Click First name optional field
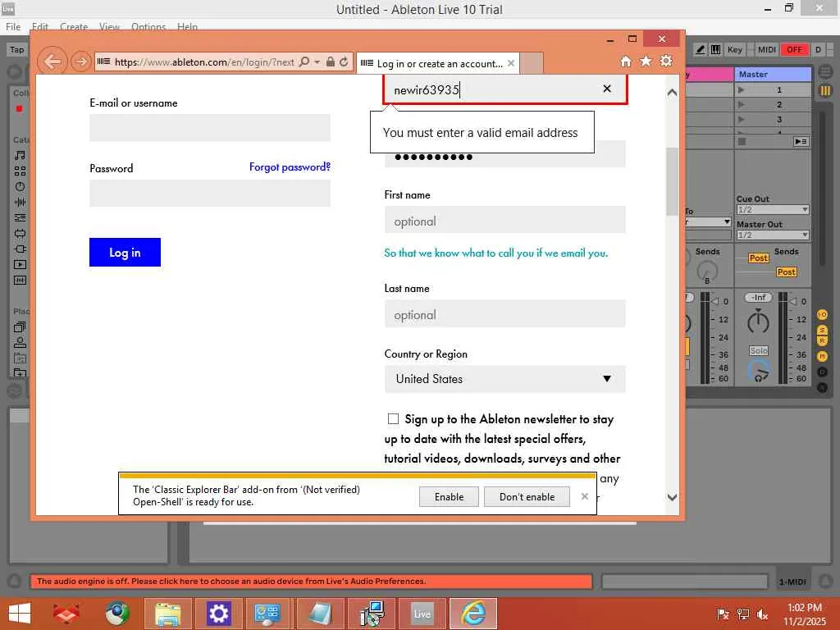This screenshot has height=630, width=840. tap(504, 220)
